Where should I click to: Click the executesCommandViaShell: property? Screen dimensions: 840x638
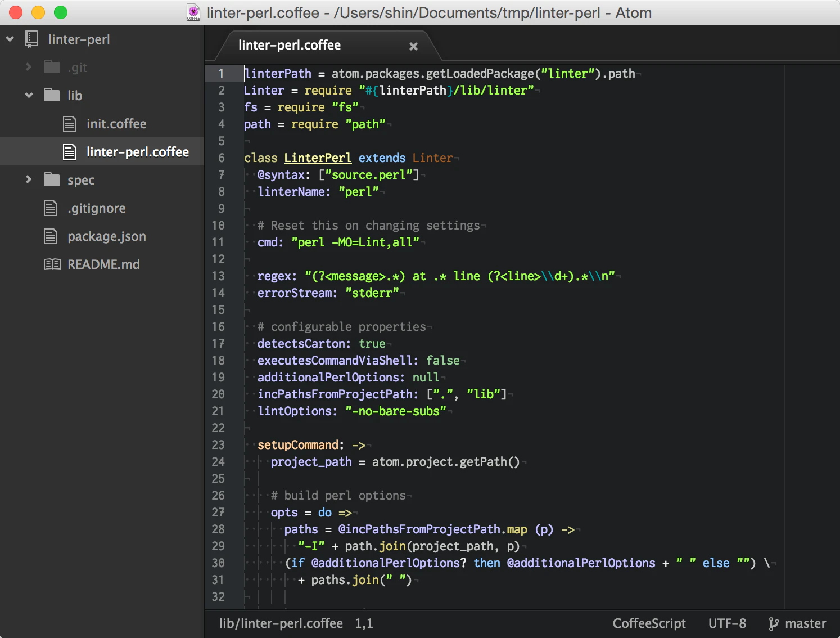pyautogui.click(x=338, y=361)
